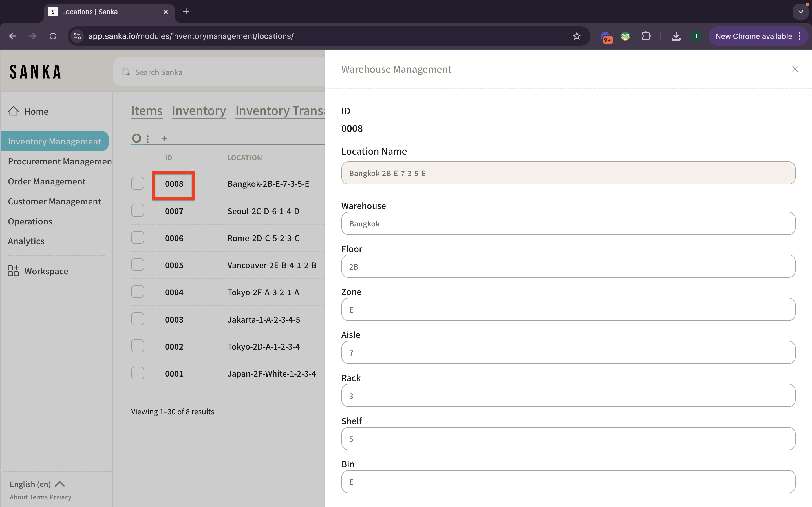Viewport: 812px width, 507px height.
Task: Click the plus icon to add view
Action: 164,139
